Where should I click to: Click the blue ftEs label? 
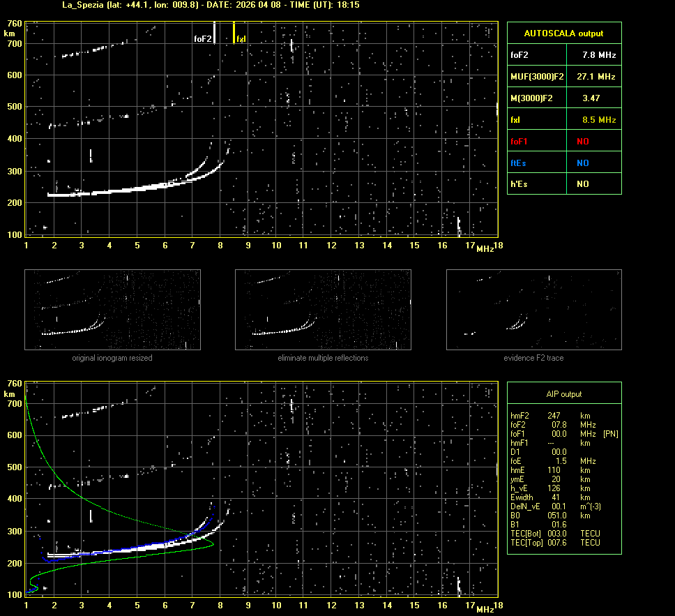click(519, 163)
